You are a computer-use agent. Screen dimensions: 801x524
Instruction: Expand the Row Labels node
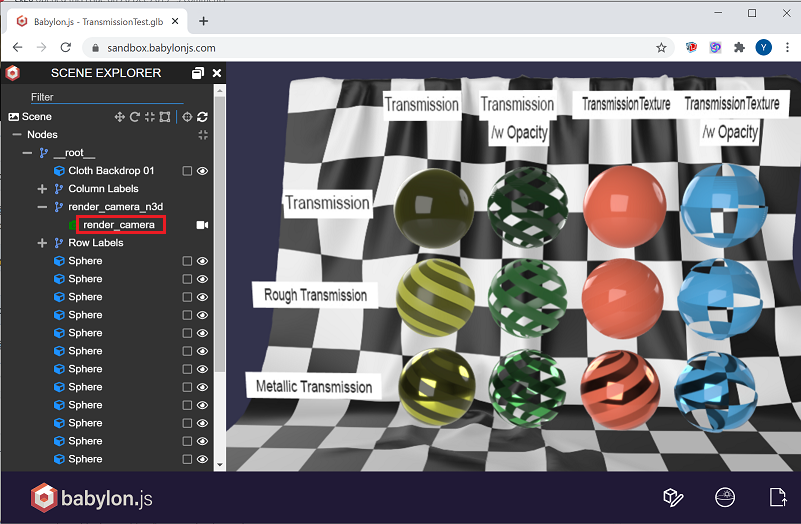tap(42, 243)
